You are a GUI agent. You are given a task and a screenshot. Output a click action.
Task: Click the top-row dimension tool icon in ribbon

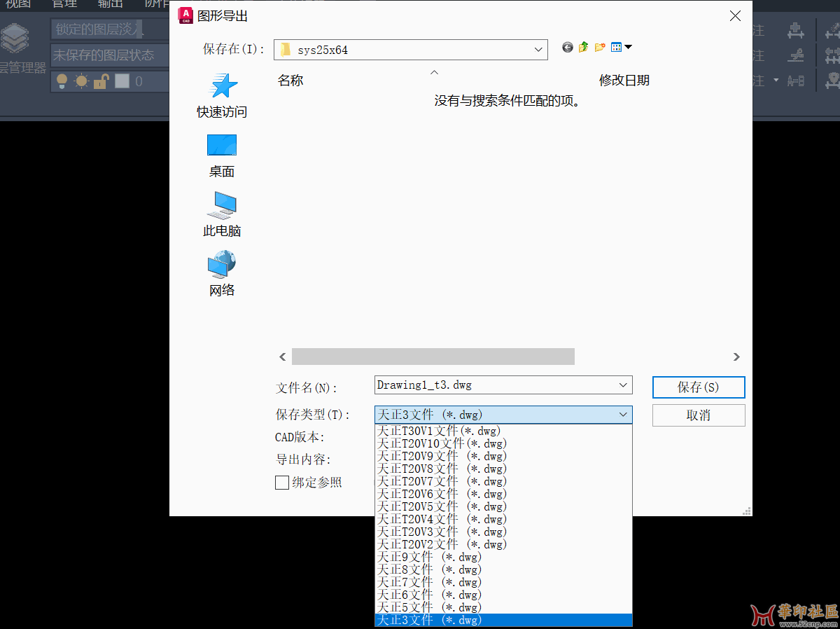click(x=796, y=30)
